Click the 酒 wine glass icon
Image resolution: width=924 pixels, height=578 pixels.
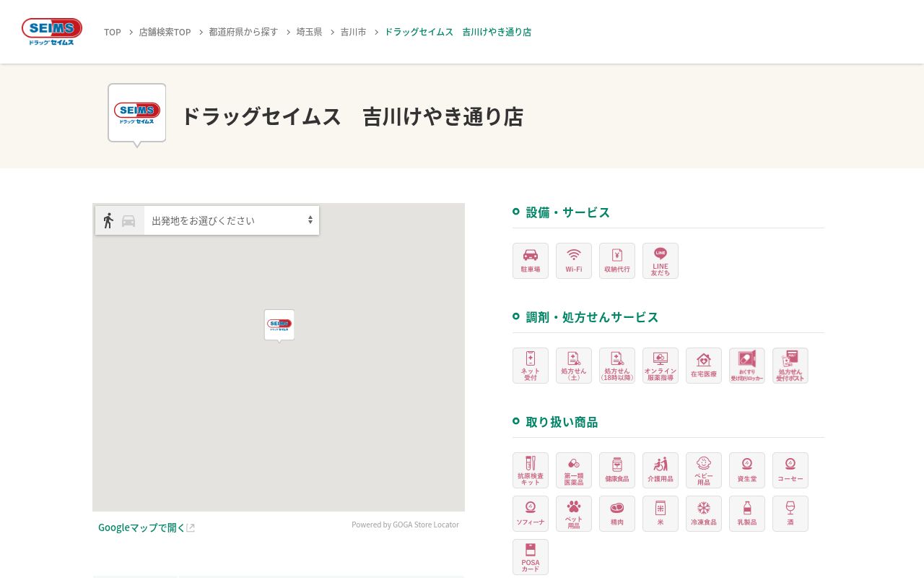(x=790, y=514)
